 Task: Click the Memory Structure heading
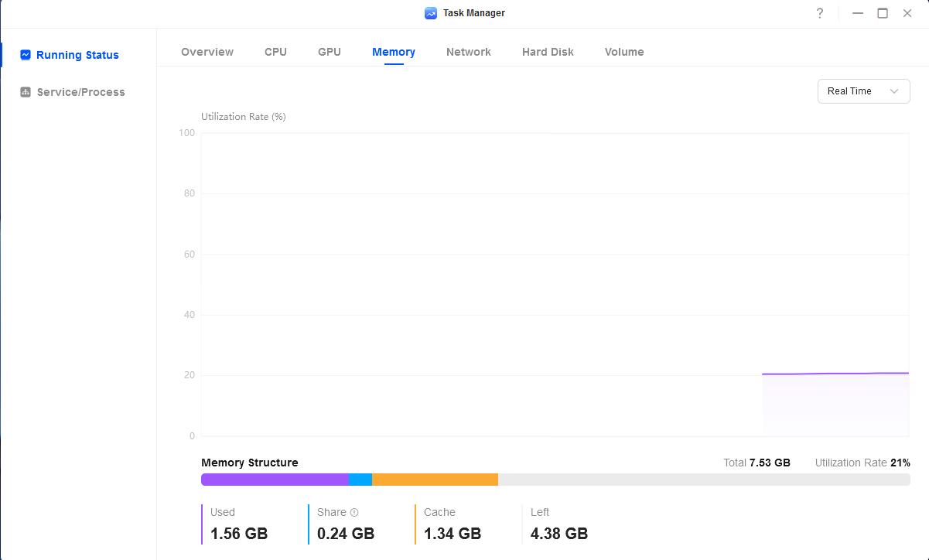[250, 463]
